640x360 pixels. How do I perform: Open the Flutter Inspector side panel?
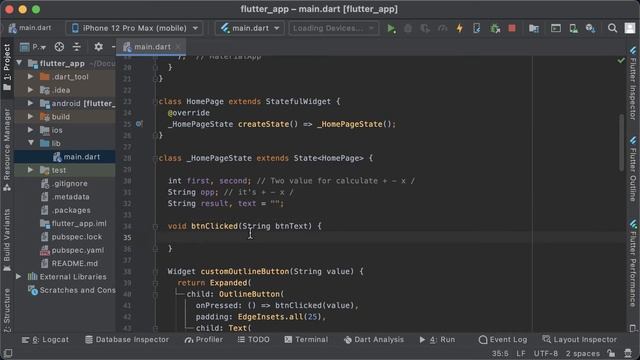[633, 83]
